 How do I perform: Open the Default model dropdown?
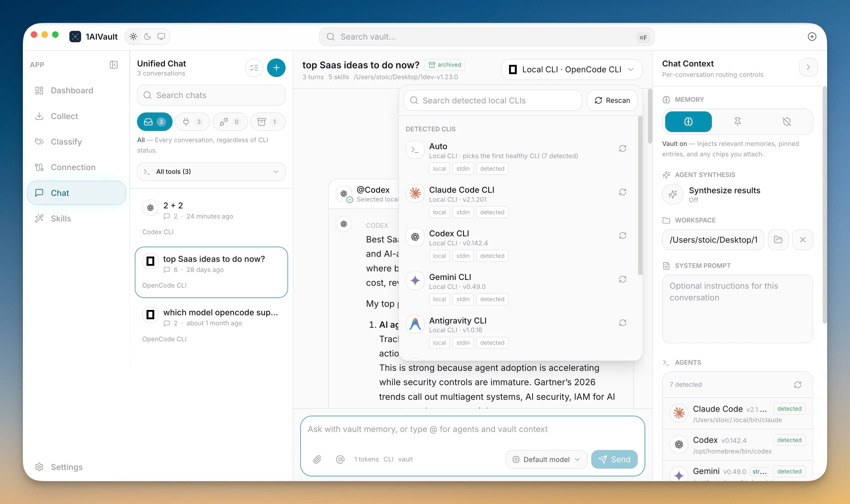[546, 459]
